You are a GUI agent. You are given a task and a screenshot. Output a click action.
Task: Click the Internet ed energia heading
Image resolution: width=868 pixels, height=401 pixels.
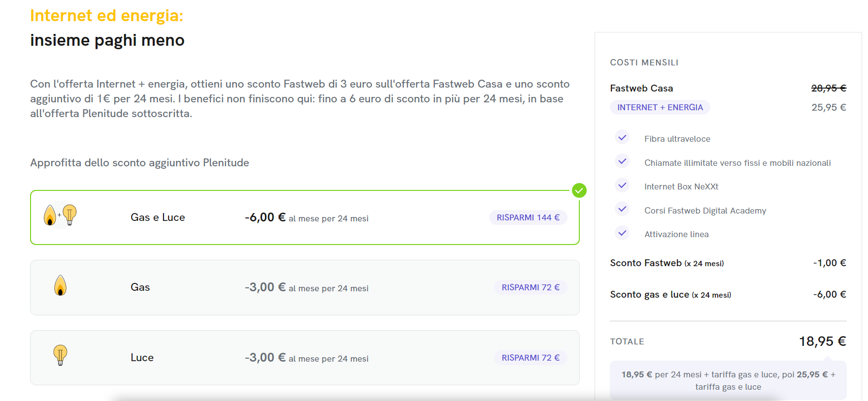click(106, 16)
